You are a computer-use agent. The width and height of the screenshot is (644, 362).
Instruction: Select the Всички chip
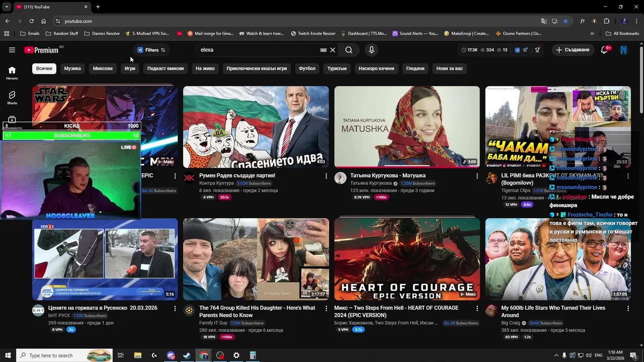coord(44,68)
